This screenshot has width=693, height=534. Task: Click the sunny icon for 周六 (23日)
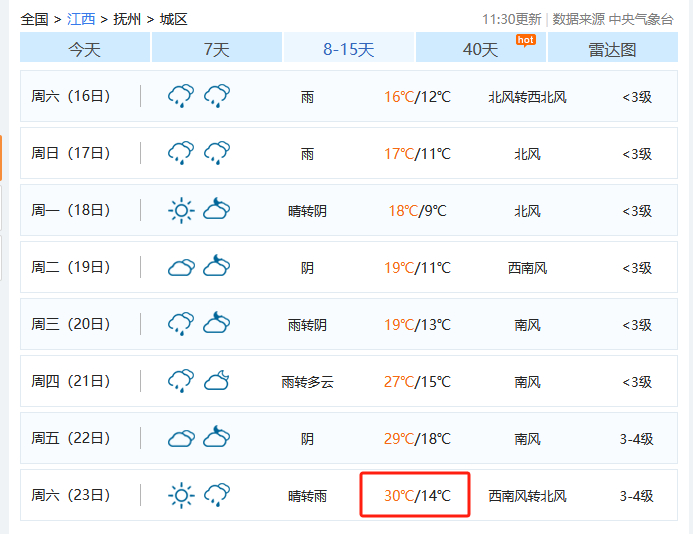click(x=181, y=495)
